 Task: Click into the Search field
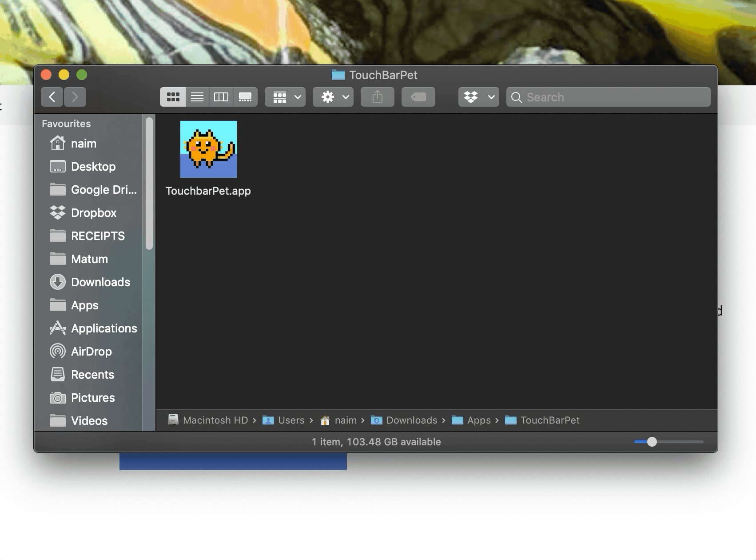[x=609, y=97]
